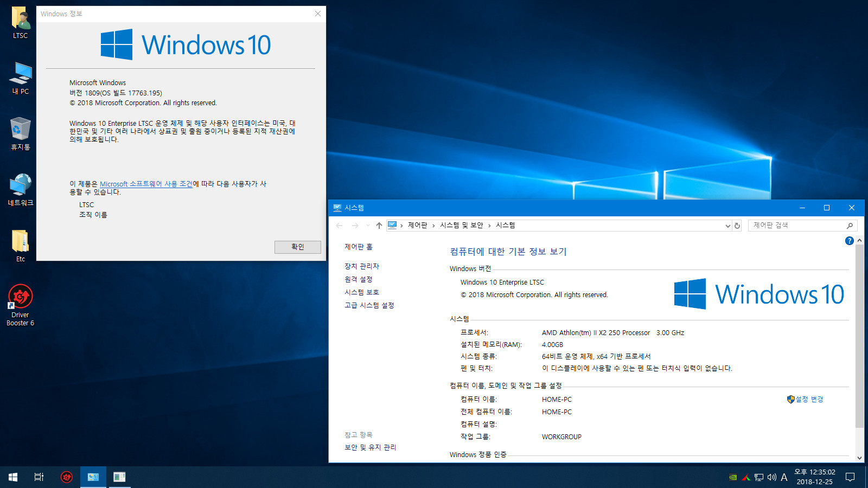Minimize the 시스템 window

click(802, 208)
